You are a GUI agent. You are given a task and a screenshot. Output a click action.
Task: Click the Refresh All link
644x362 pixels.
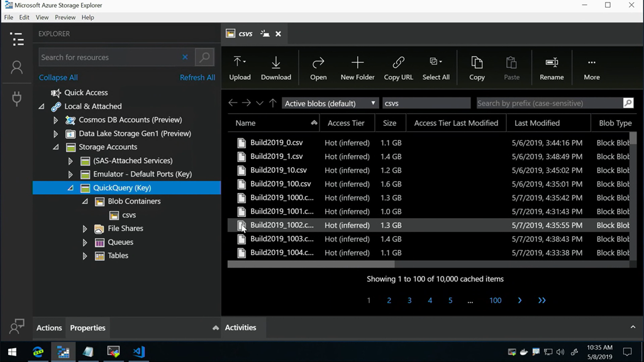[x=197, y=77]
